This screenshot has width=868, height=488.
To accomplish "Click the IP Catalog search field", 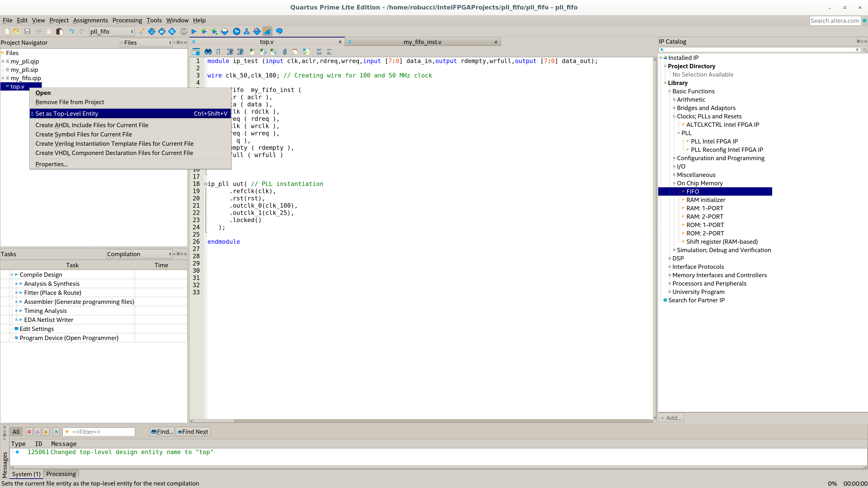I will pyautogui.click(x=759, y=49).
